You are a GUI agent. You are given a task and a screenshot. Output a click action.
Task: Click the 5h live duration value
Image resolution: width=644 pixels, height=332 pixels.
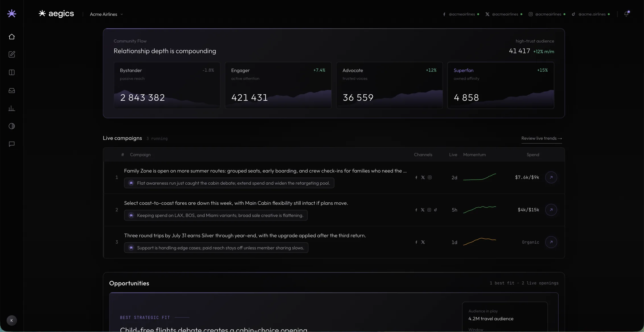pos(454,210)
